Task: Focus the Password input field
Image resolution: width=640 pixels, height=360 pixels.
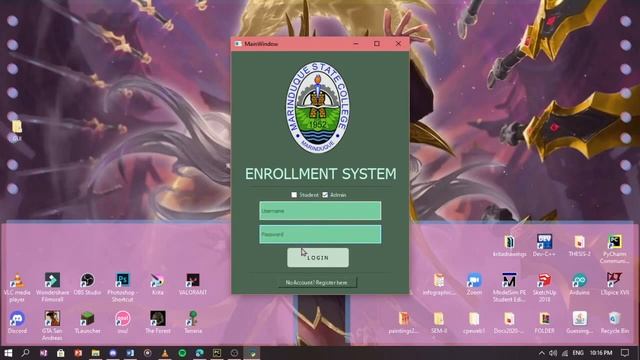Action: point(320,234)
